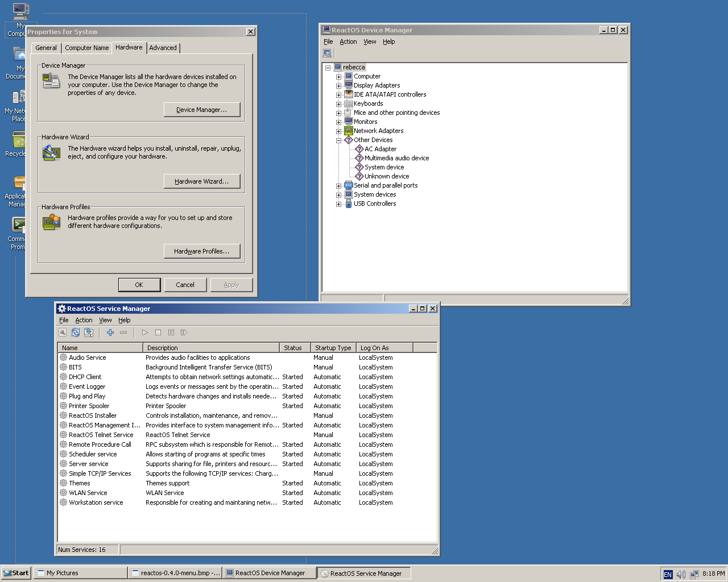
Task: Switch to the Advanced tab
Action: tap(163, 48)
